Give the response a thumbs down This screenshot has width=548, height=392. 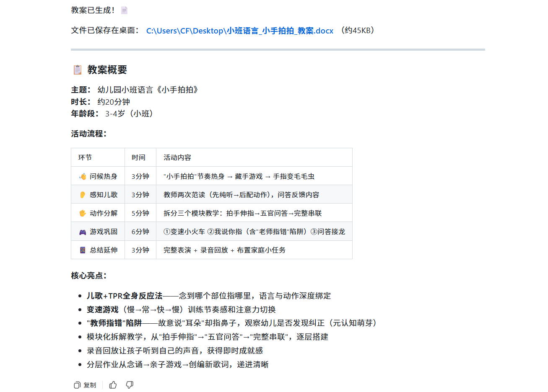pyautogui.click(x=130, y=385)
